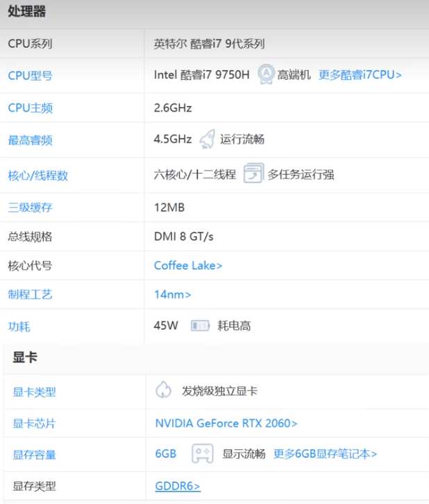Click the 高端机 medal badge icon
The image size is (429, 504).
click(x=266, y=74)
